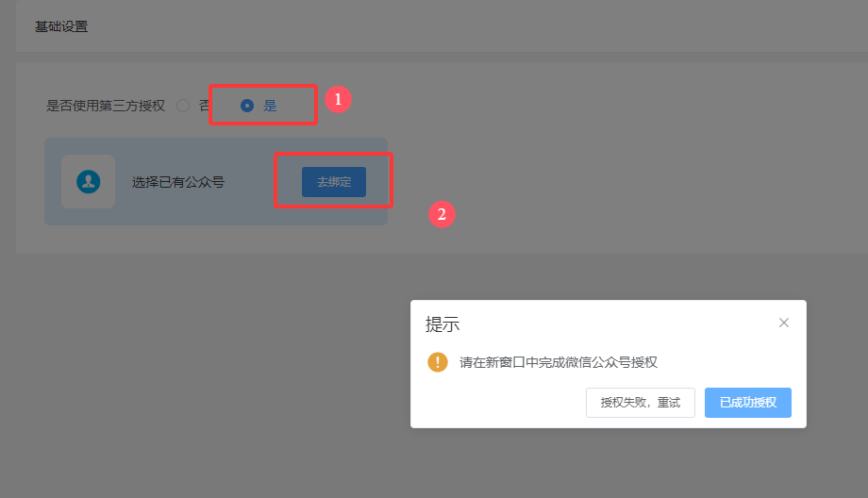Choose 授权失败，重试 in the dialog
This screenshot has height=498, width=868.
[641, 403]
